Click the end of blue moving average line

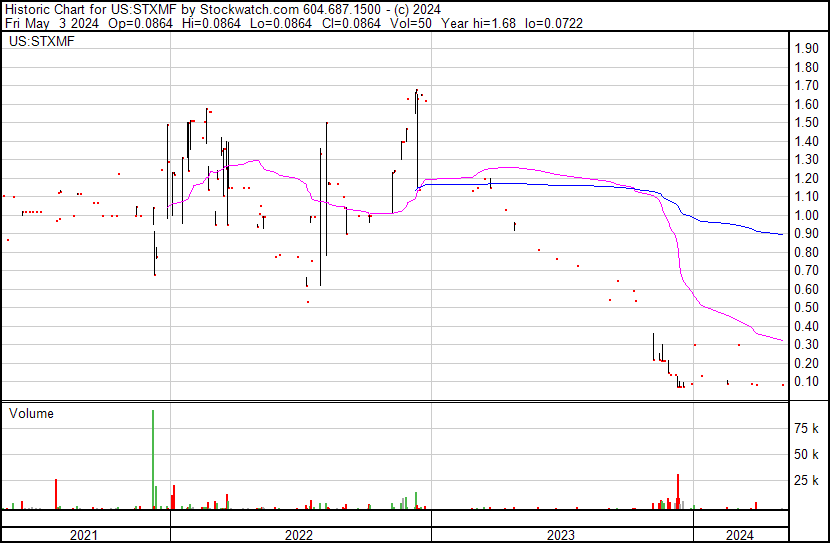point(782,234)
